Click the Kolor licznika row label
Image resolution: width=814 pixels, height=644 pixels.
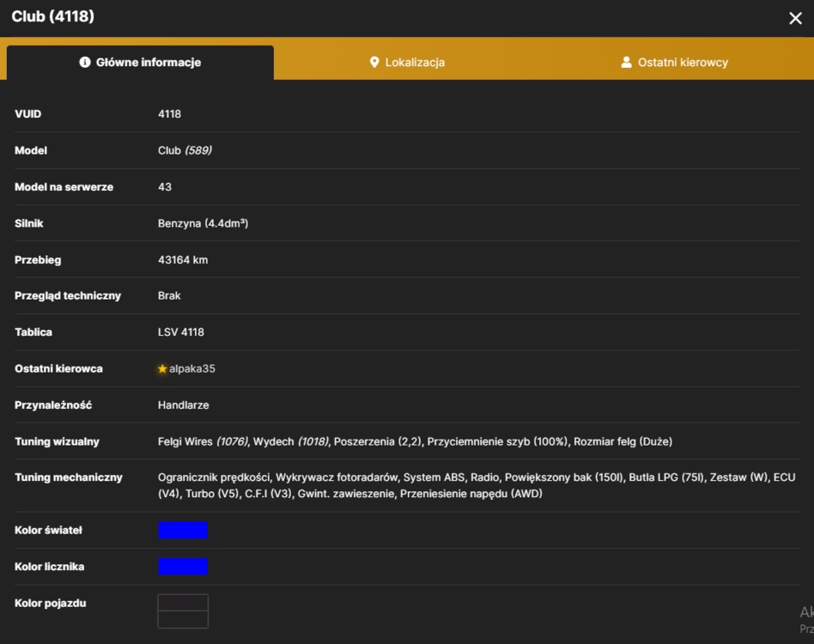[x=49, y=566]
